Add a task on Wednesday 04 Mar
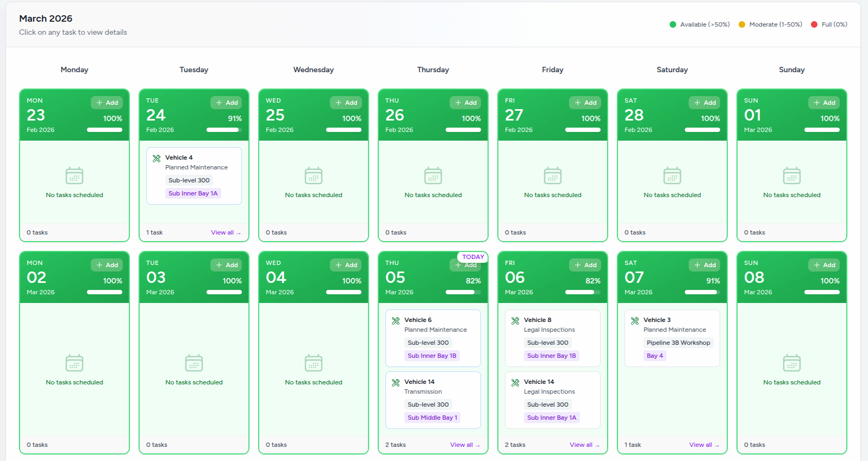868x461 pixels. [346, 265]
